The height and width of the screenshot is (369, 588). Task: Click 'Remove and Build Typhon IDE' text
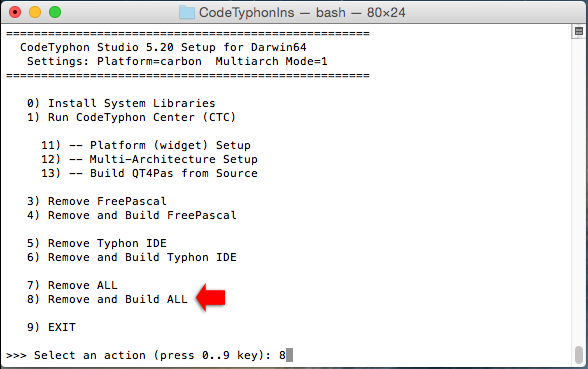pos(142,257)
